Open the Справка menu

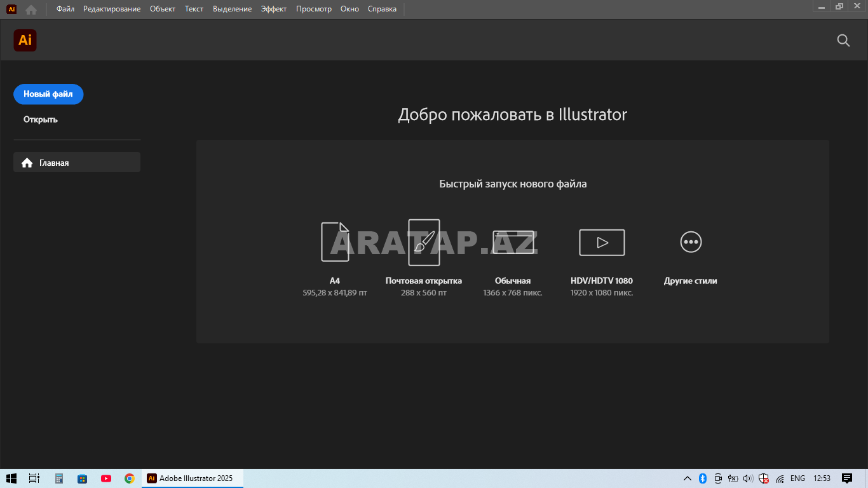tap(382, 9)
